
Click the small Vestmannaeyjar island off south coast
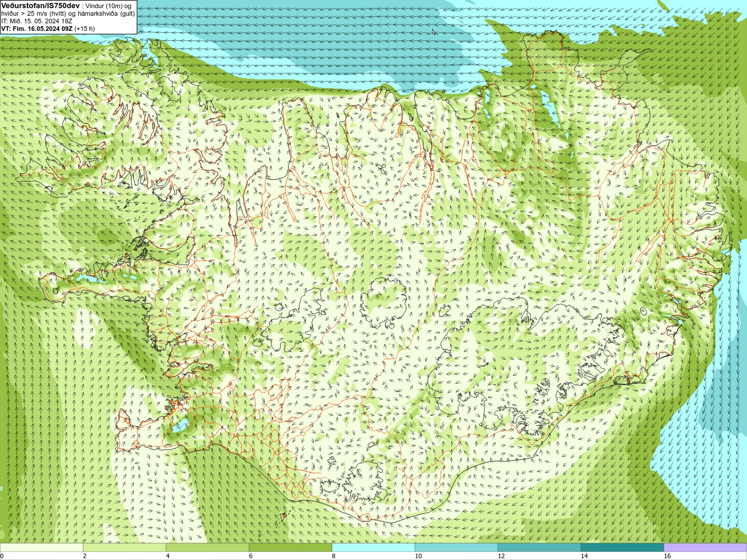tap(285, 515)
